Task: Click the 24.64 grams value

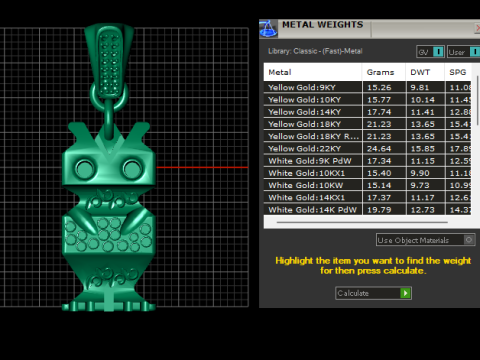Action: click(379, 149)
